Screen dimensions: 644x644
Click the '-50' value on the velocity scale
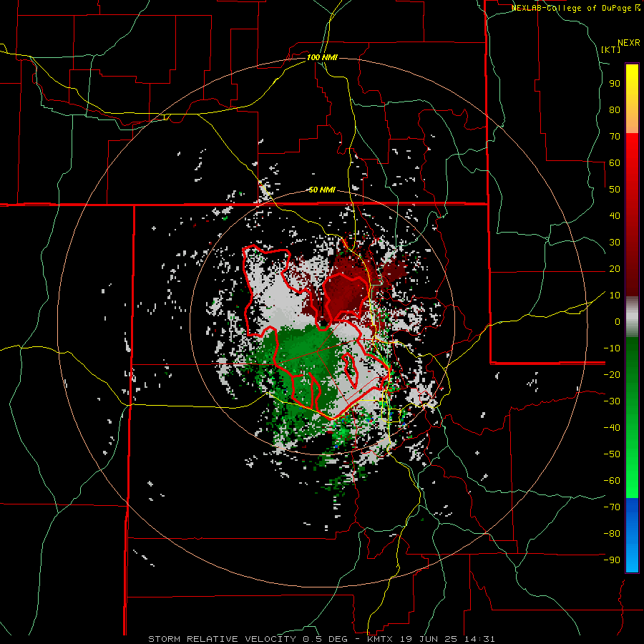coord(612,454)
